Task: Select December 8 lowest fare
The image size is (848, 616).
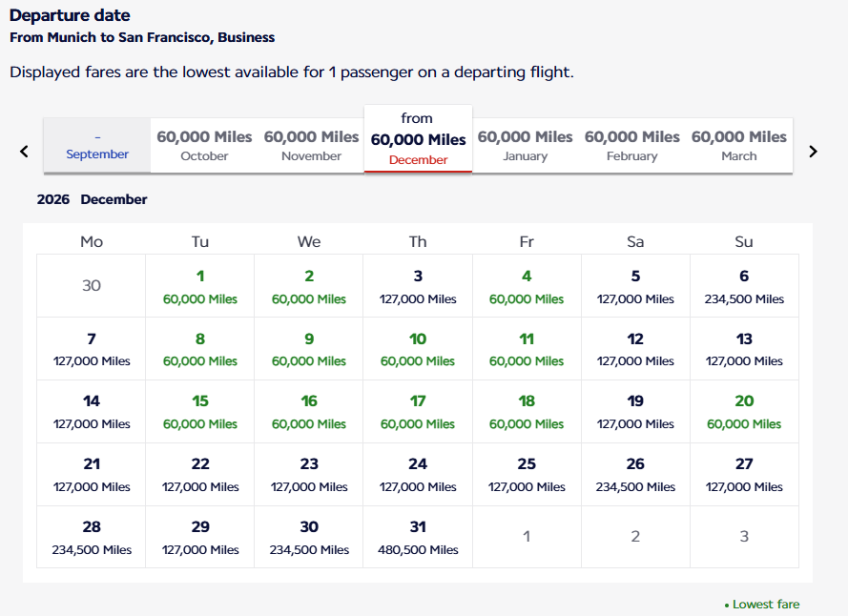Action: (200, 349)
